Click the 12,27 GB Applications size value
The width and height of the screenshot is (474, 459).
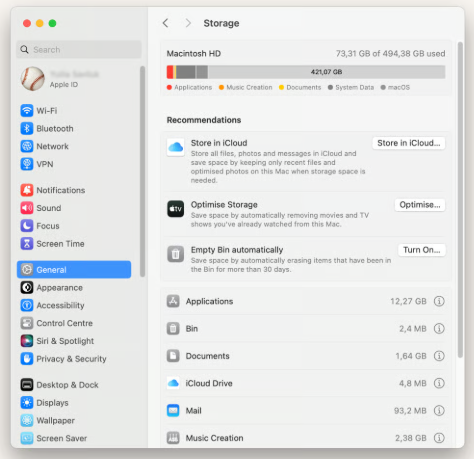tap(408, 301)
